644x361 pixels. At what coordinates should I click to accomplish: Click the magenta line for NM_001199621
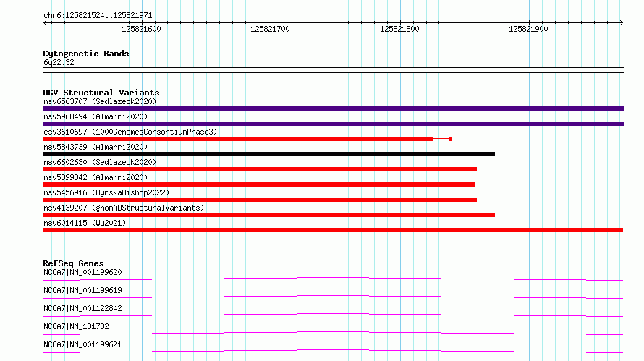(333, 351)
